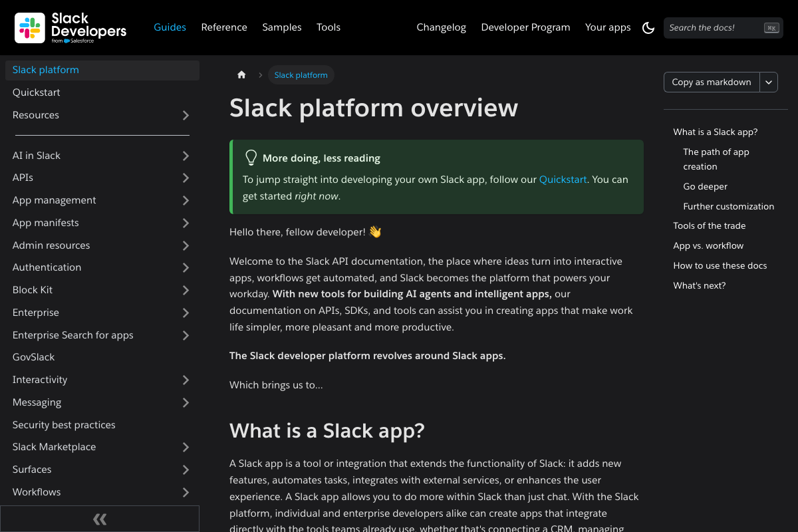Go to the Changelog page

pos(442,27)
